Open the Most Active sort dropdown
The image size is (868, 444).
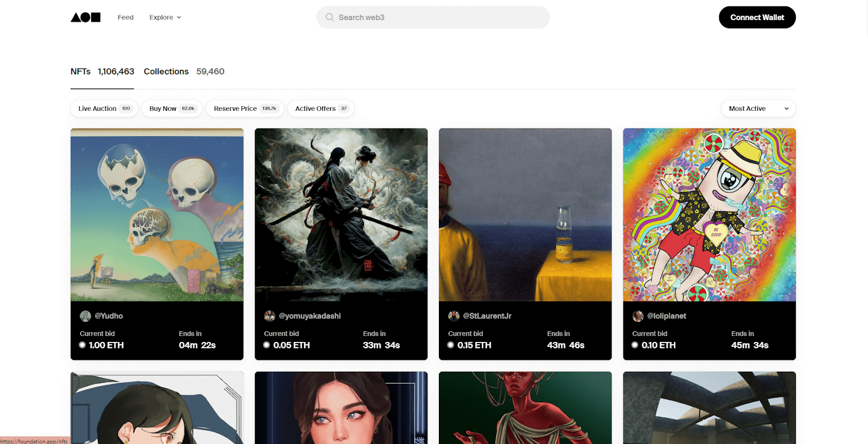point(758,109)
